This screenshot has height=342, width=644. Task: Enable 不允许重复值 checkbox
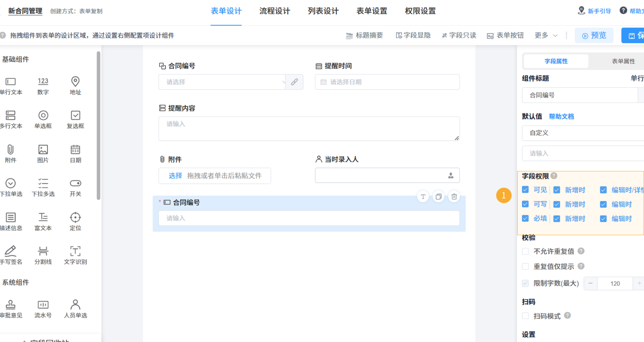[x=525, y=251]
